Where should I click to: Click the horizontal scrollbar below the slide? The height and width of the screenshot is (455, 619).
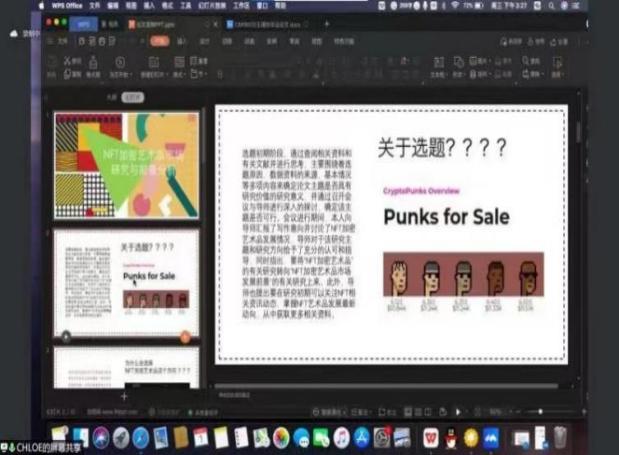click(386, 386)
